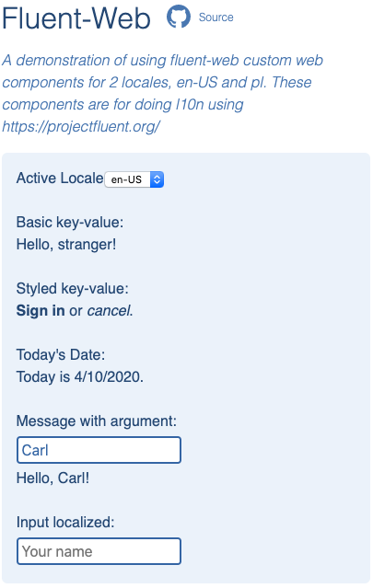Click the blue locale selector arrows
373x588 pixels.
point(157,179)
